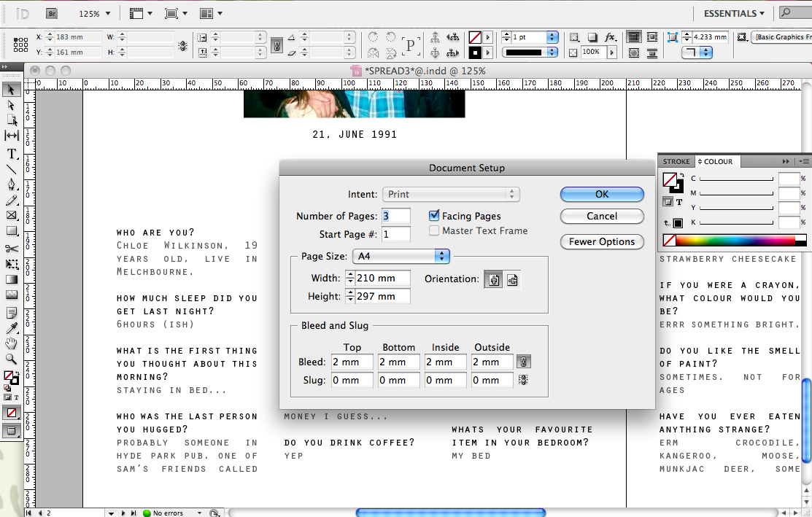Open Adobe Bridge from the application bar
The image size is (812, 517).
click(x=51, y=12)
